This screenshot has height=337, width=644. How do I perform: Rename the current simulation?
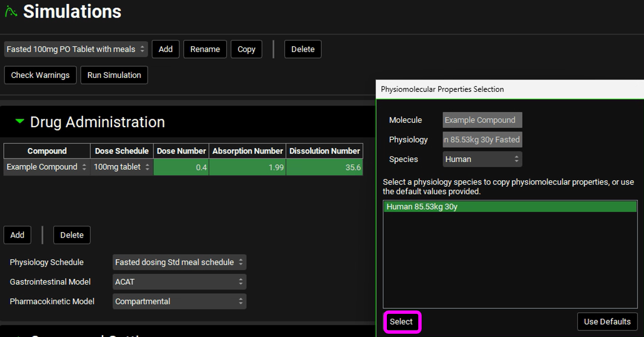click(x=205, y=49)
